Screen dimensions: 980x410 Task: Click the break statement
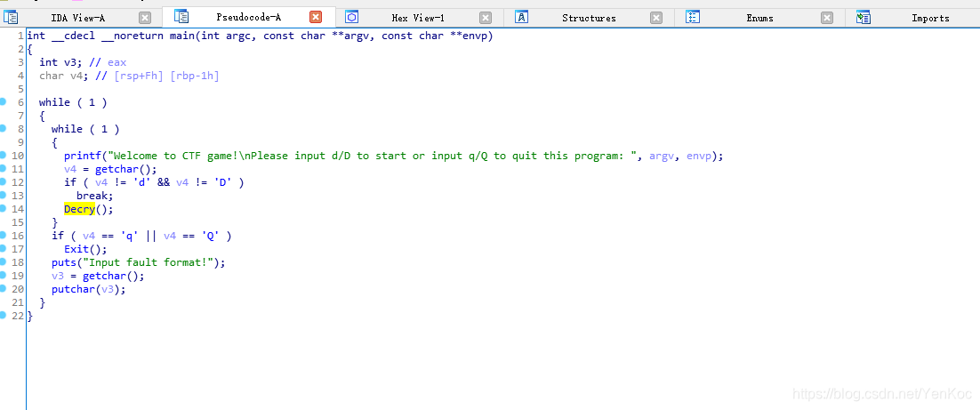tap(95, 196)
